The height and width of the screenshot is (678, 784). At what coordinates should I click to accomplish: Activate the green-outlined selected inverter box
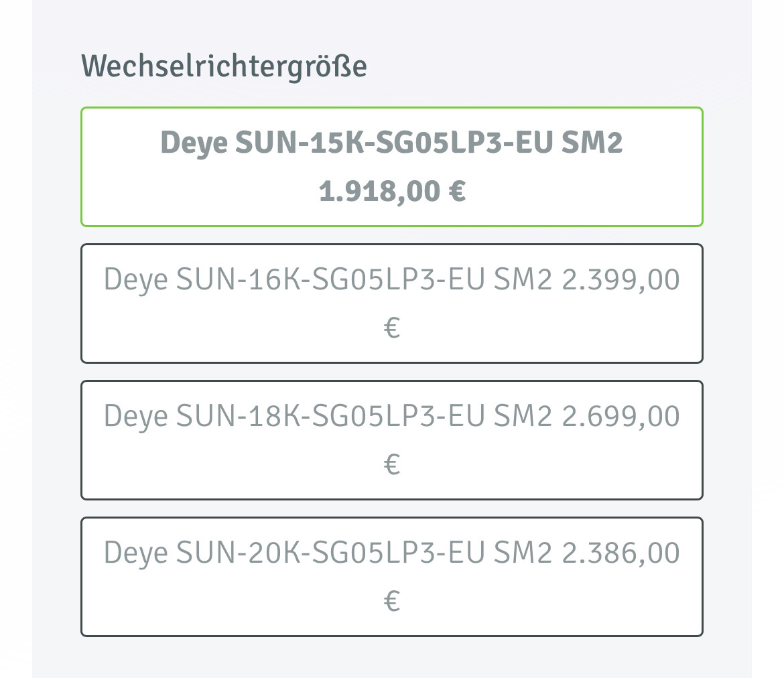point(392,167)
